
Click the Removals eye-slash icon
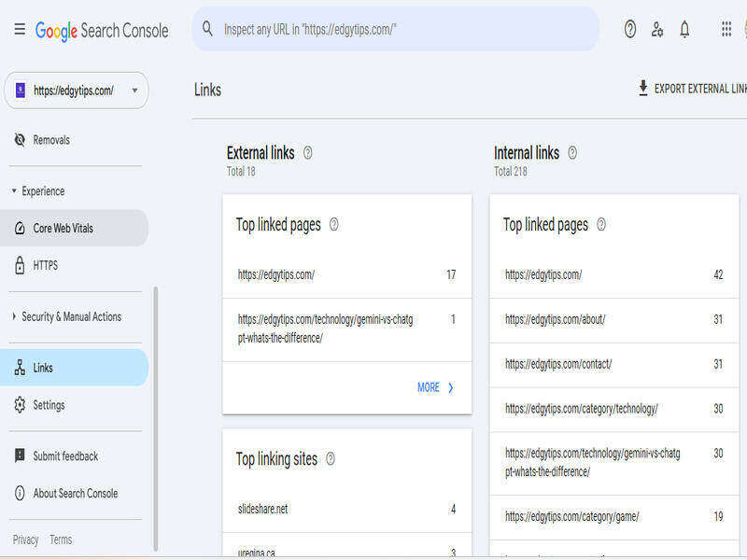pyautogui.click(x=20, y=140)
